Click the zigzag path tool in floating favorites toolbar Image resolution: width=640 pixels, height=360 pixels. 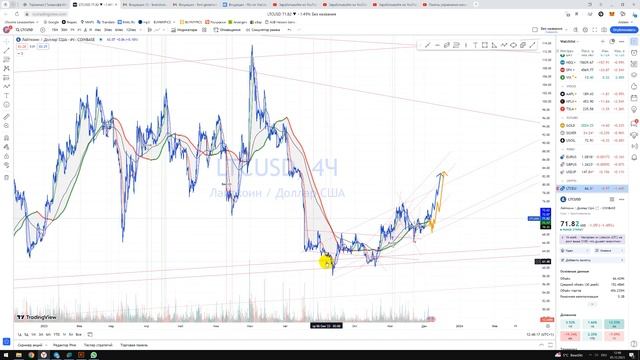pos(504,45)
